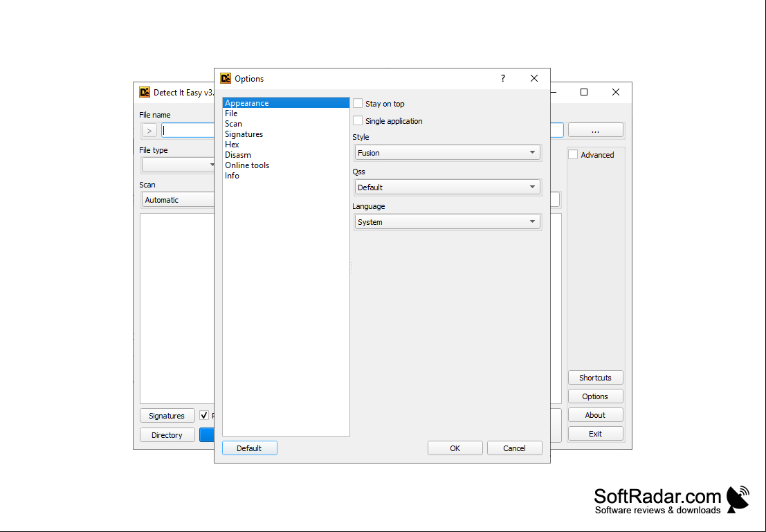Viewport: 766px width, 532px height.
Task: Click the Default button in Options dialog
Action: click(250, 448)
